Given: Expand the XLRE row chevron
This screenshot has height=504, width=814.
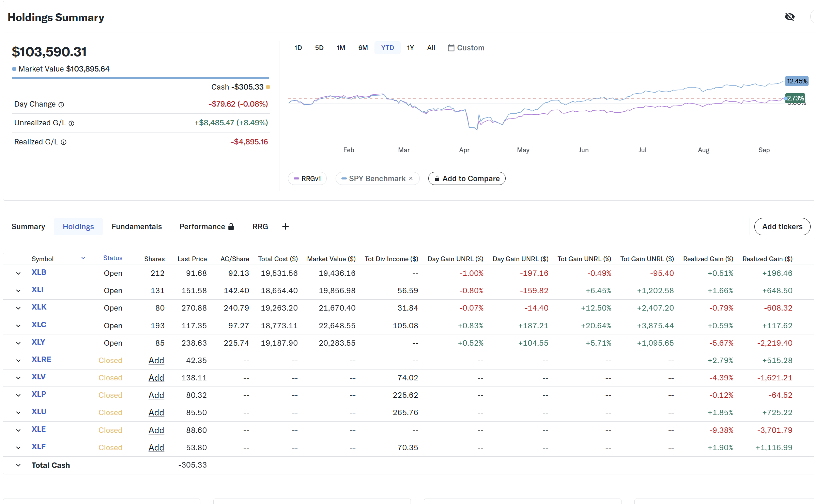Looking at the screenshot, I should tap(18, 361).
